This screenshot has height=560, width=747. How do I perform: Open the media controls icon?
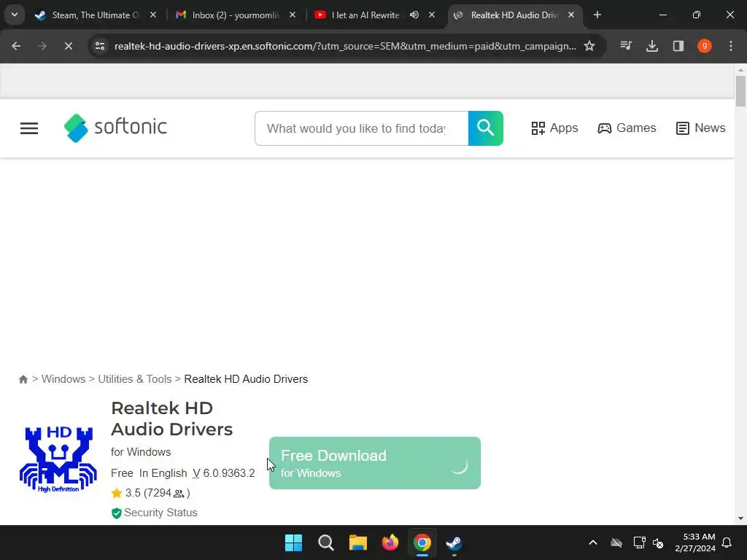click(x=626, y=46)
